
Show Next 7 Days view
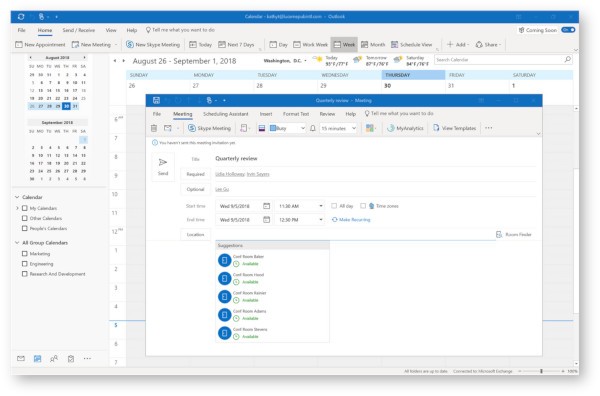[x=236, y=45]
